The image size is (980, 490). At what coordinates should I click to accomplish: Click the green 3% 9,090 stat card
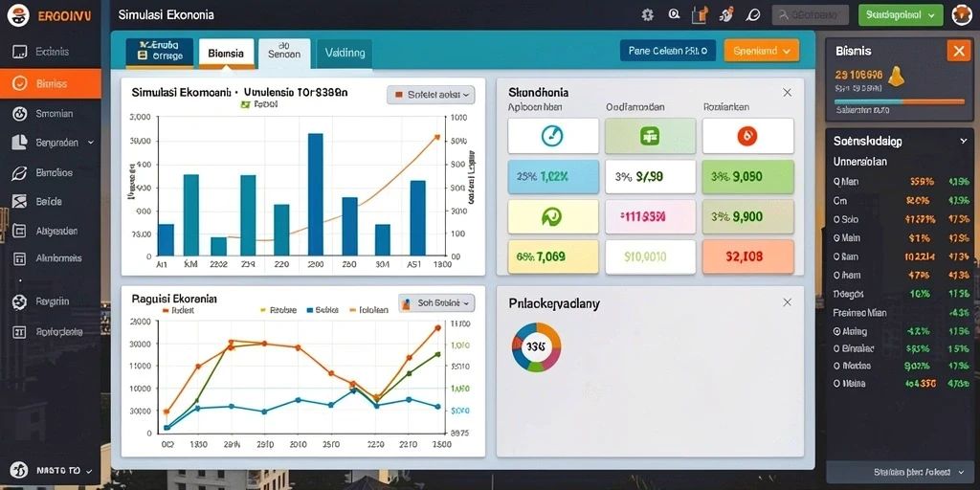pos(747,176)
